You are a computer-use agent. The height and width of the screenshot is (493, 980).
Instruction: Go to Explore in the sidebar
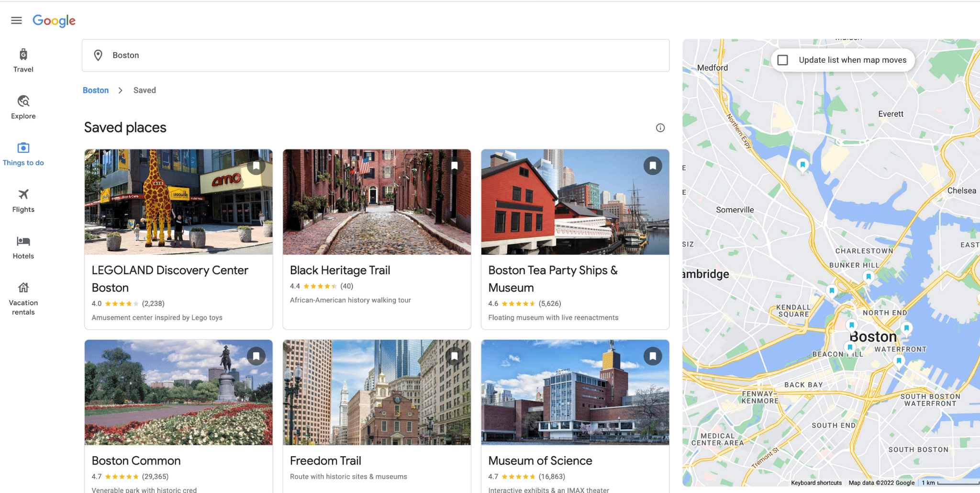tap(23, 107)
